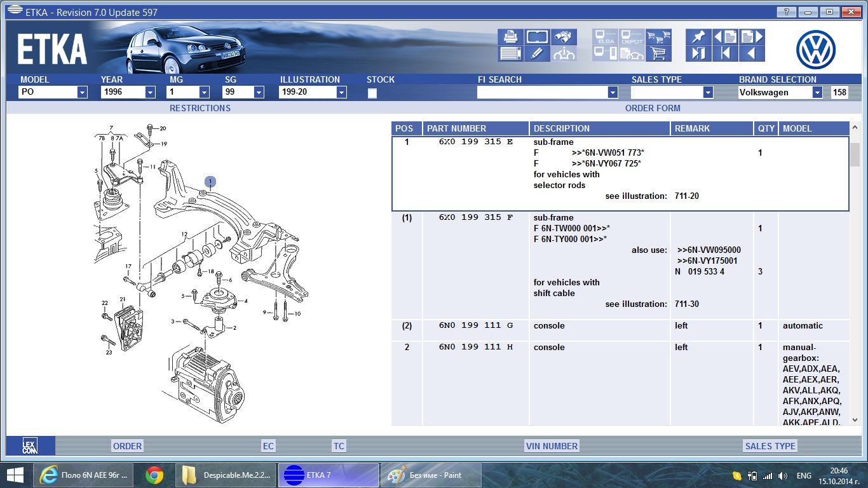Image resolution: width=868 pixels, height=488 pixels.
Task: Expand the BRAND SELECTION Volkswagen dropdown
Action: (817, 93)
